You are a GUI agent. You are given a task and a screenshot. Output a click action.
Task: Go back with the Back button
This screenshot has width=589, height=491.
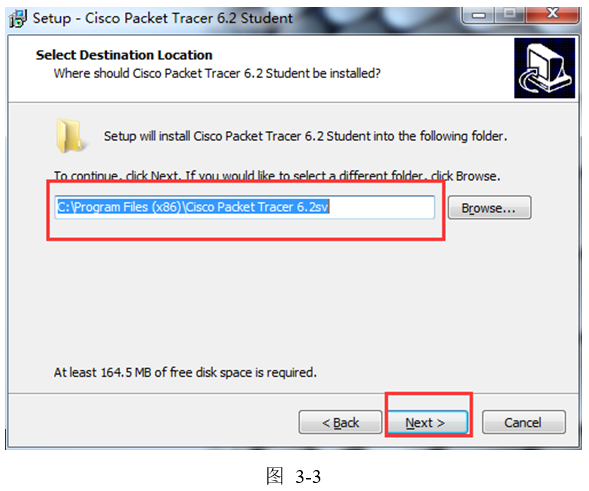(x=340, y=423)
